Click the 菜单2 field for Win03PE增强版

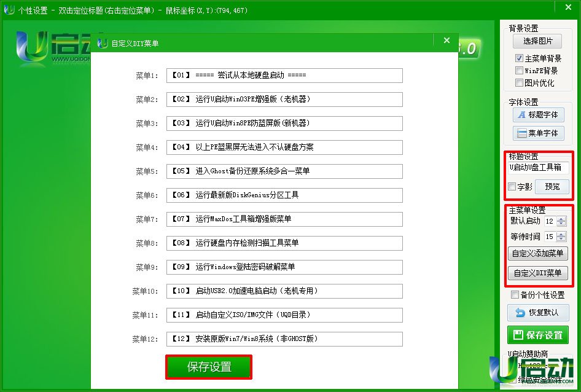(284, 100)
